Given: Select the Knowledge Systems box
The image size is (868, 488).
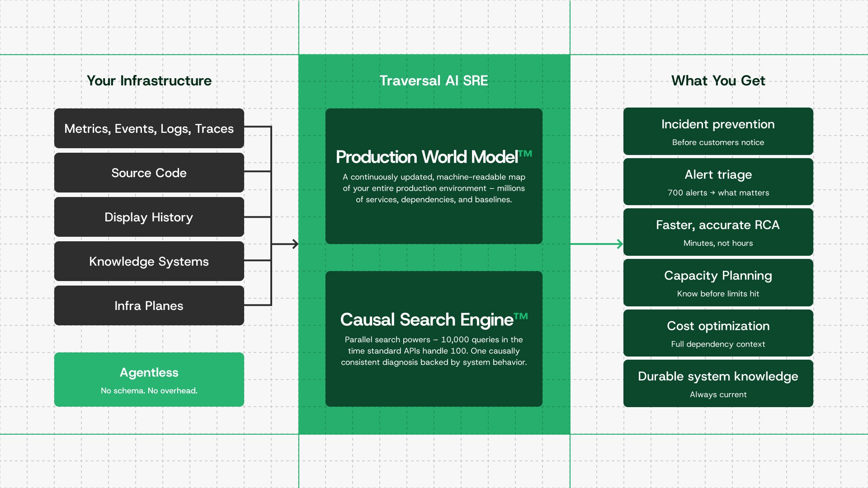Looking at the screenshot, I should tap(149, 261).
